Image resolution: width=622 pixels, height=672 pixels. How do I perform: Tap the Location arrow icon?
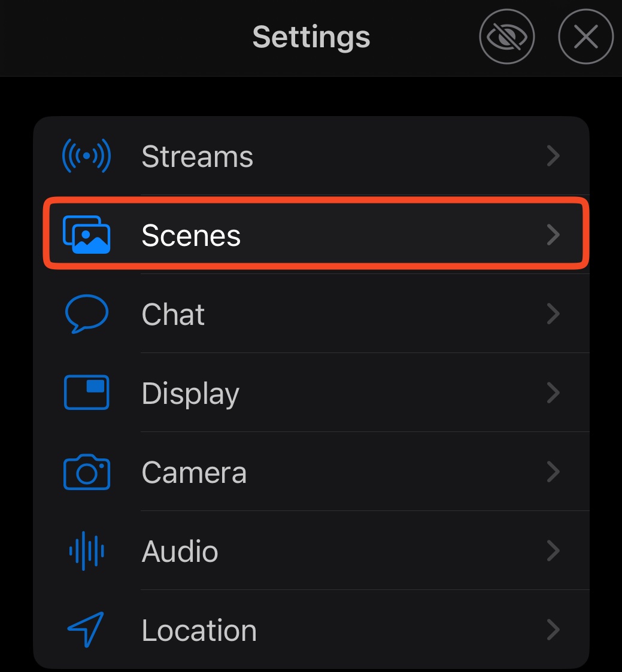click(86, 629)
